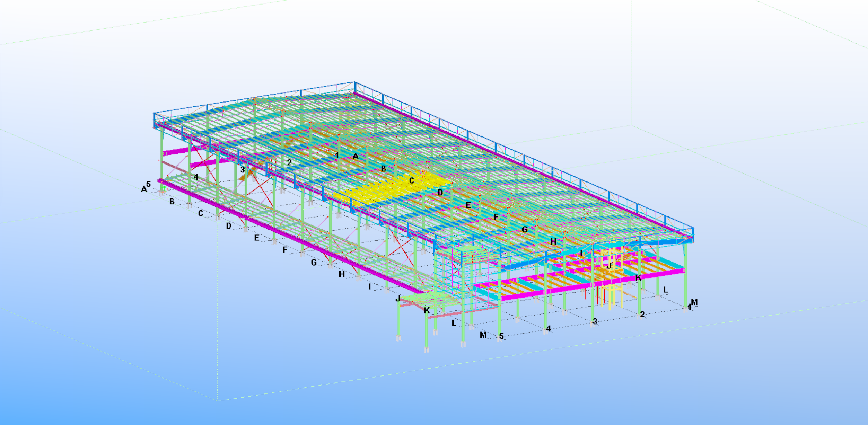This screenshot has width=868, height=425.
Task: Click ground-level grid label I on the front row
Action: coord(370,287)
